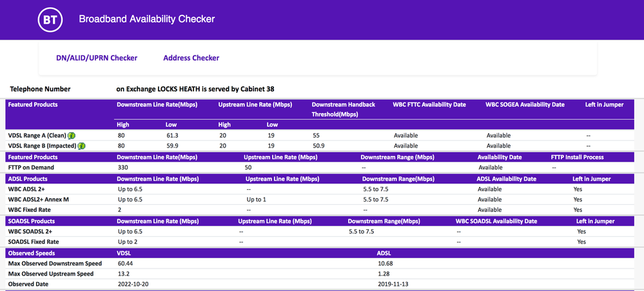This screenshot has height=291, width=644.
Task: Click the FTTP Install Process header
Action: click(578, 157)
